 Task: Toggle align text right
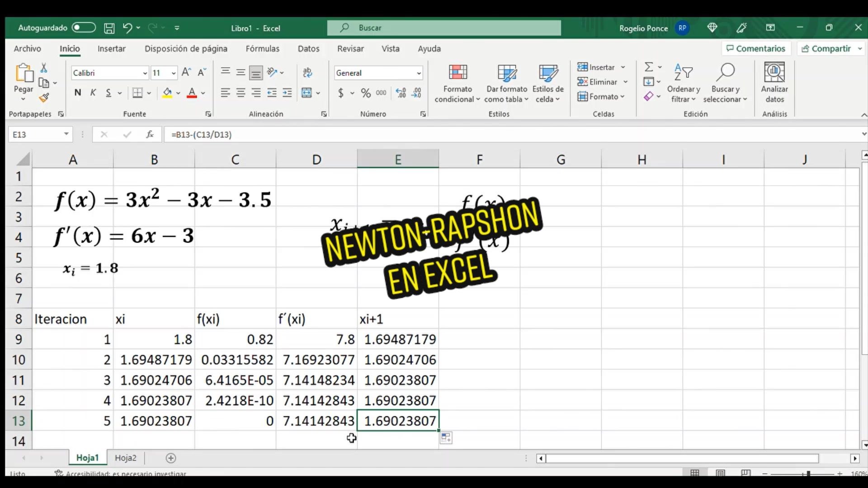[256, 93]
